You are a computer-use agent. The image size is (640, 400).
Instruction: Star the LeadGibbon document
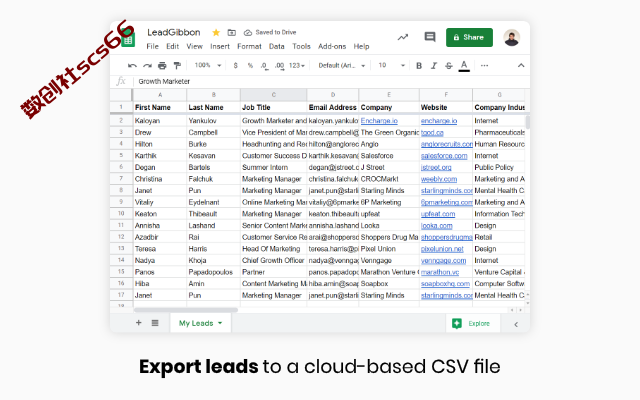point(216,32)
